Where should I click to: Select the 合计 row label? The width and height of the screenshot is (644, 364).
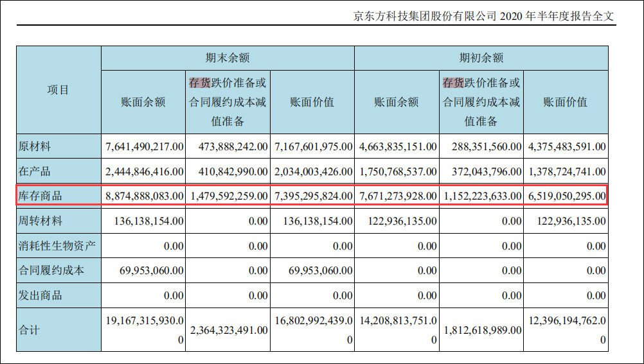29,330
